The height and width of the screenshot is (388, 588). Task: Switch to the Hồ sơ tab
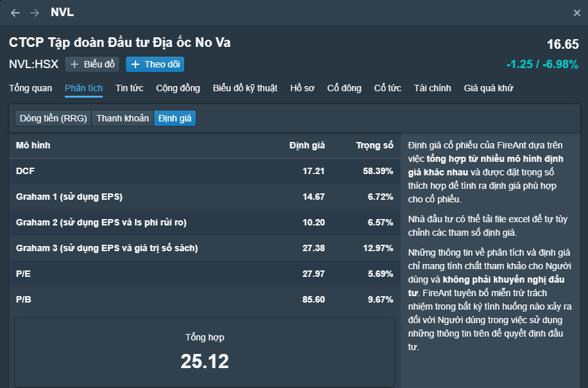point(302,88)
